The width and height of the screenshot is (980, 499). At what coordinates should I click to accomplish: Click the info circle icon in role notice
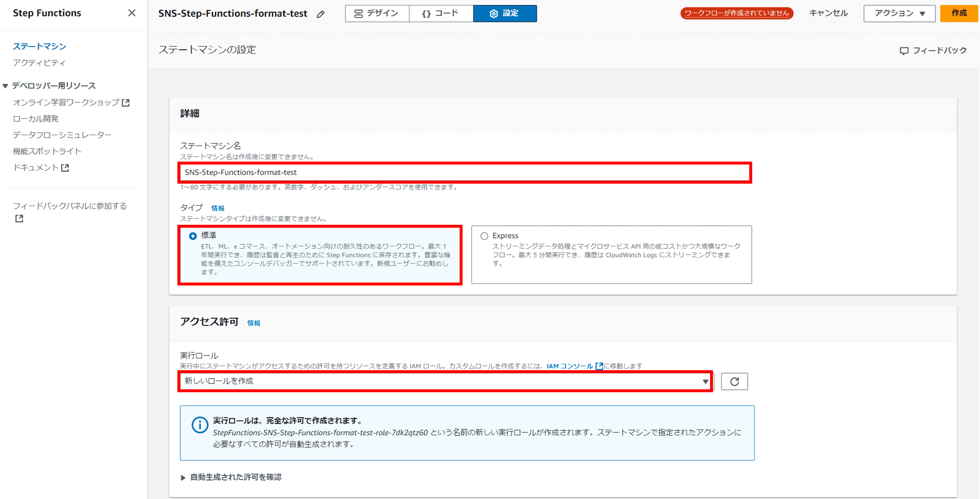tap(200, 425)
